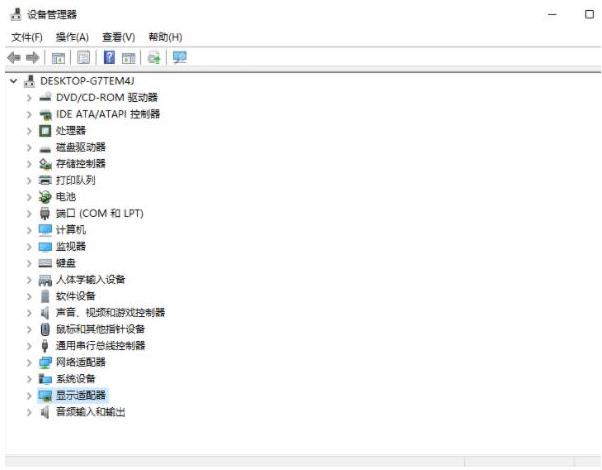
Task: Click the 网络适配器 network icon
Action: point(45,362)
